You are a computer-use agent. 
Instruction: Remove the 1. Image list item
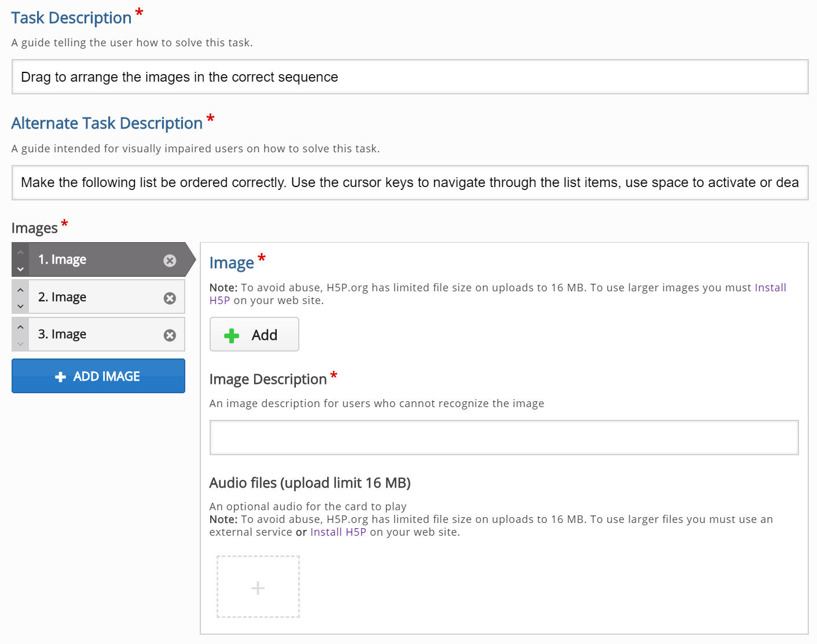point(170,261)
